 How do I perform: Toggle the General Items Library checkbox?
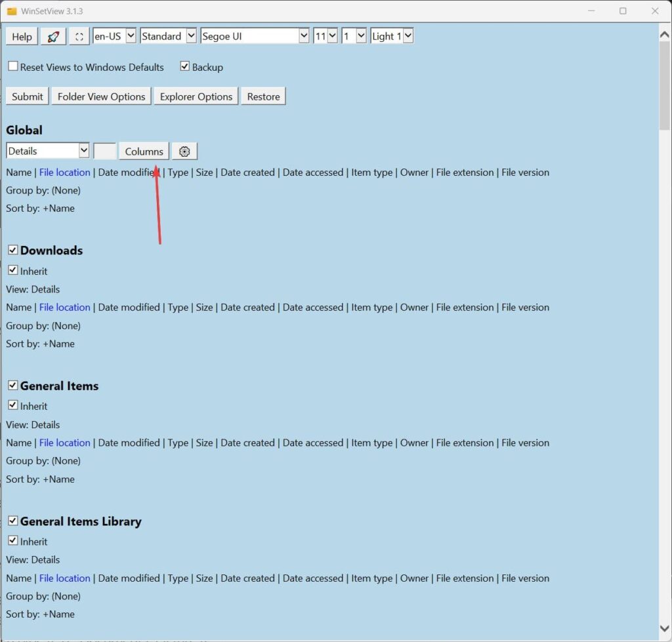(x=13, y=521)
